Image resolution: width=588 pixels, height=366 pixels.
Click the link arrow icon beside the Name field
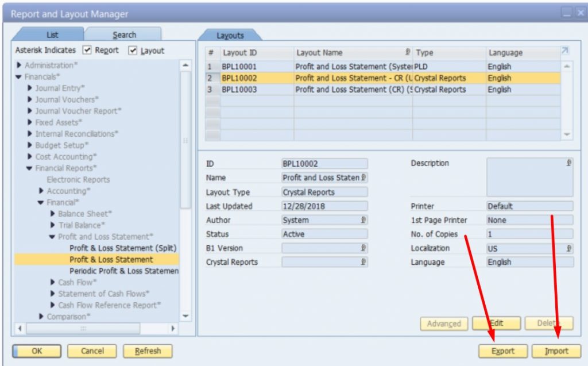[363, 178]
